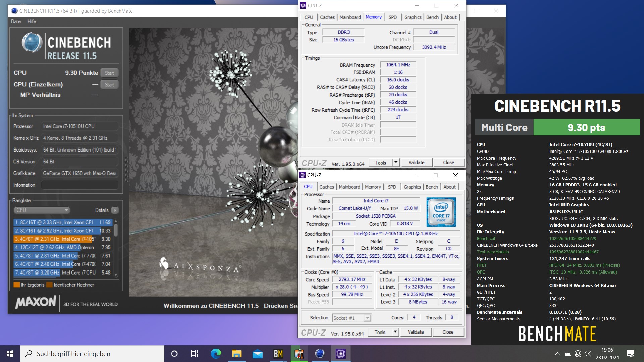Select the i7-7700 2.81 GHz ranking row

(63, 256)
